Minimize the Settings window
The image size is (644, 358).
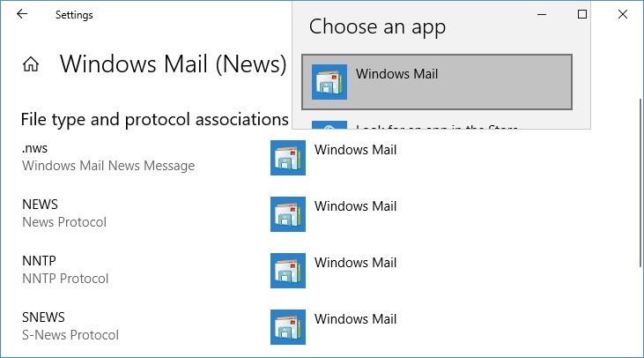coord(542,14)
